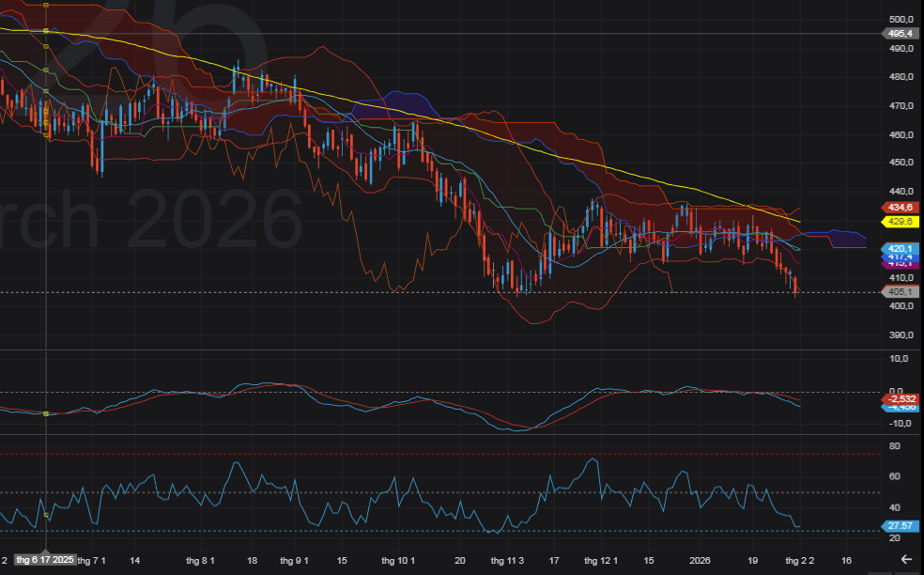924x575 pixels.
Task: Click 'thg 2 2' on the time axis
Action: [800, 560]
